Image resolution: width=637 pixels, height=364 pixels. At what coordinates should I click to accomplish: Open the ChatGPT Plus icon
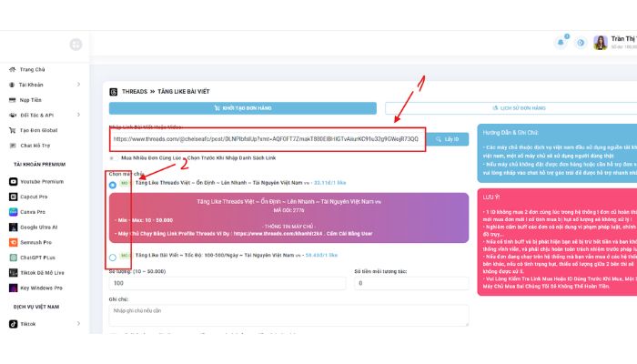14,258
